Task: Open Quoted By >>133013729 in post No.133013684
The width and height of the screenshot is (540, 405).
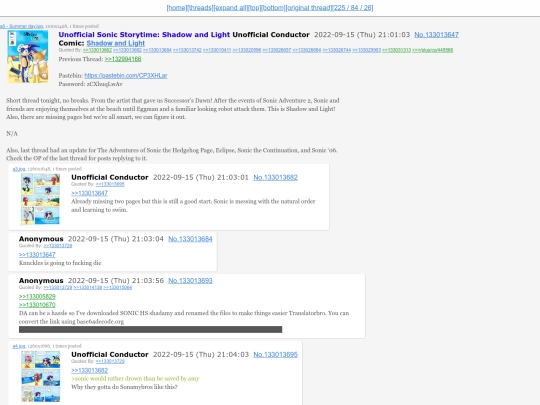Action: [58, 246]
